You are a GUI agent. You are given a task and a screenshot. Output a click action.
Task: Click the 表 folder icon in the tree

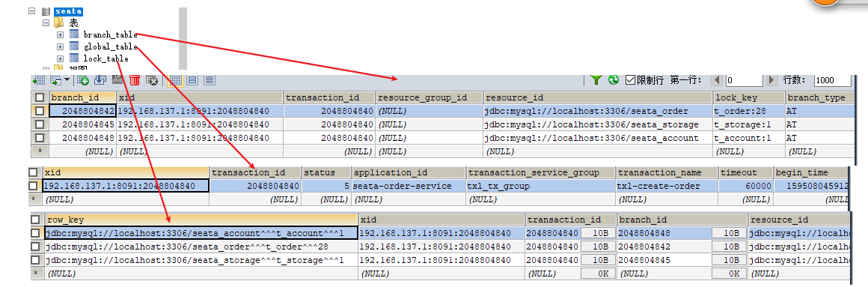click(59, 22)
